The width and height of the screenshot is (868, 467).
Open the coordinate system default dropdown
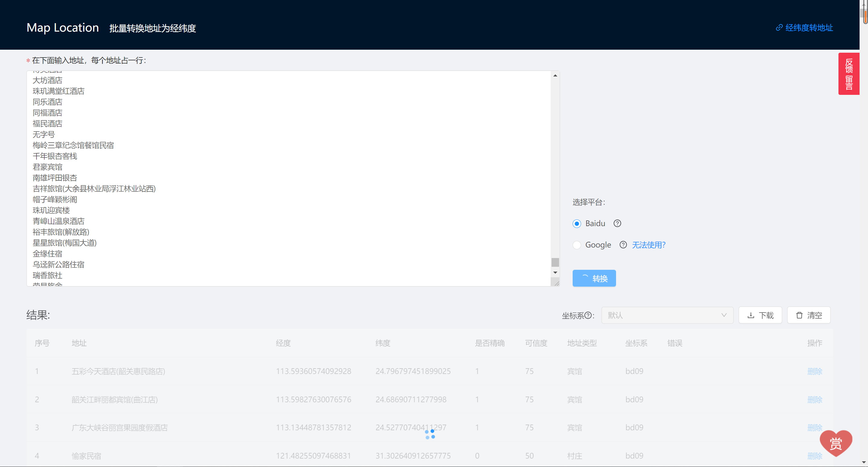click(660, 316)
